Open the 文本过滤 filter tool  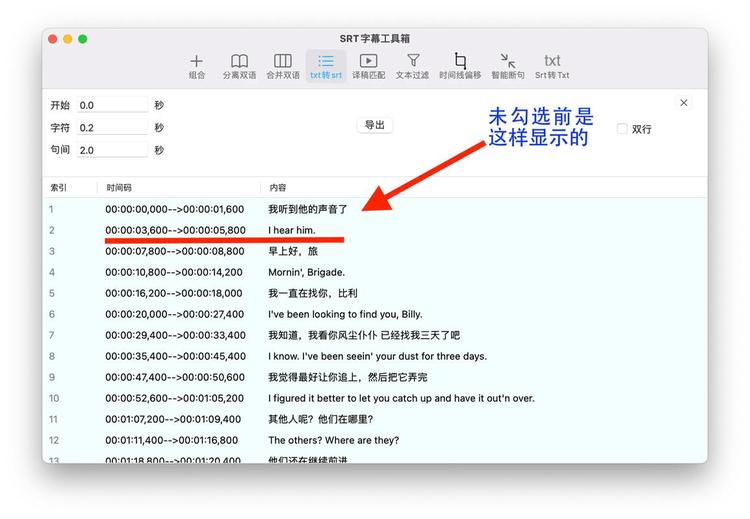point(412,66)
